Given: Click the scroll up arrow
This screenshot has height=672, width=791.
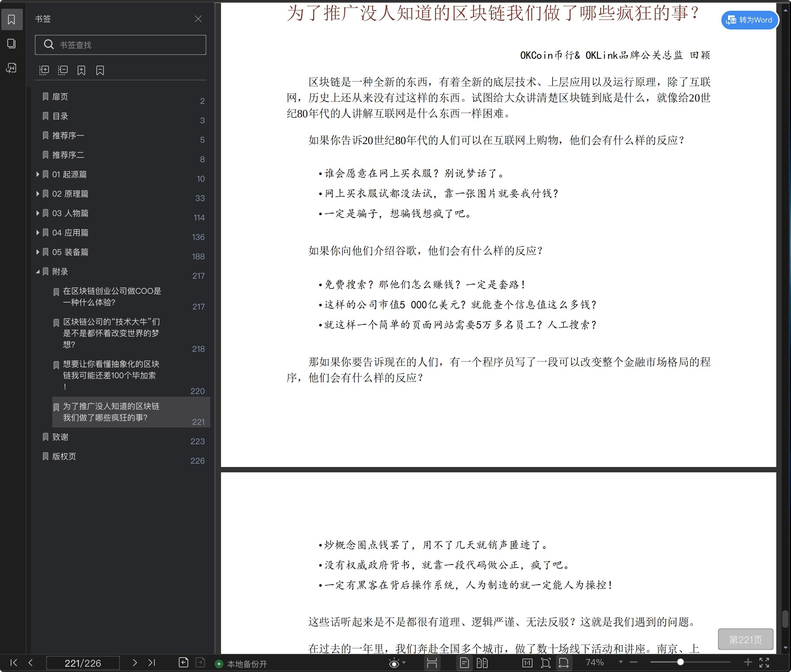Looking at the screenshot, I should [x=785, y=11].
